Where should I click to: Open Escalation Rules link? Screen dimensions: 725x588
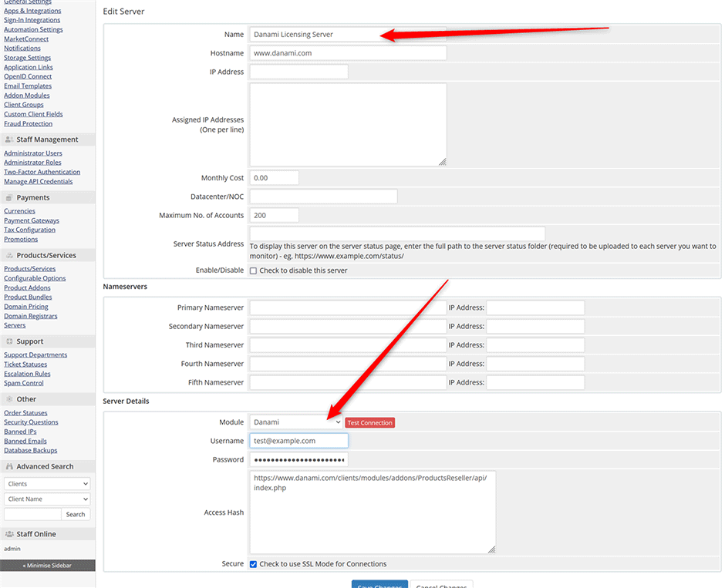pyautogui.click(x=27, y=374)
